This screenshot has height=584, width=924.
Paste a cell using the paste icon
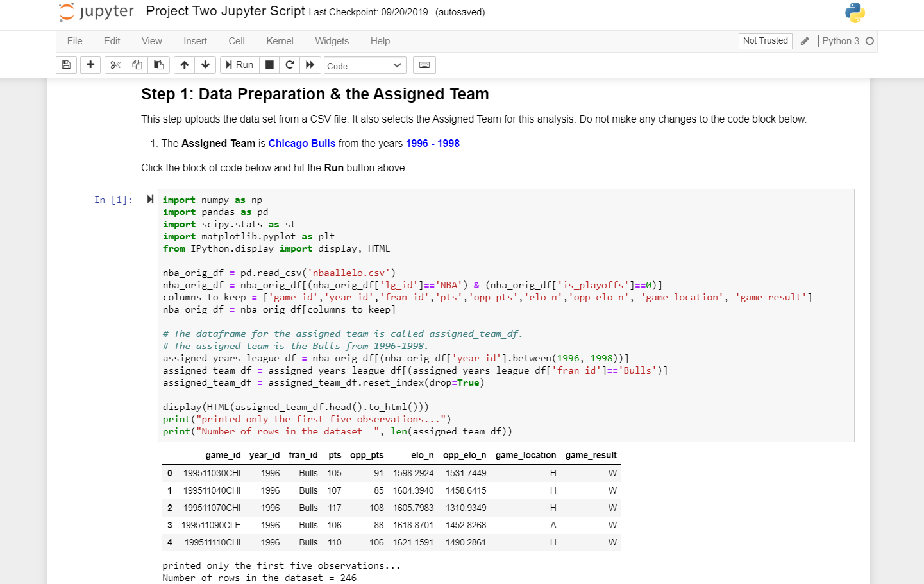158,65
